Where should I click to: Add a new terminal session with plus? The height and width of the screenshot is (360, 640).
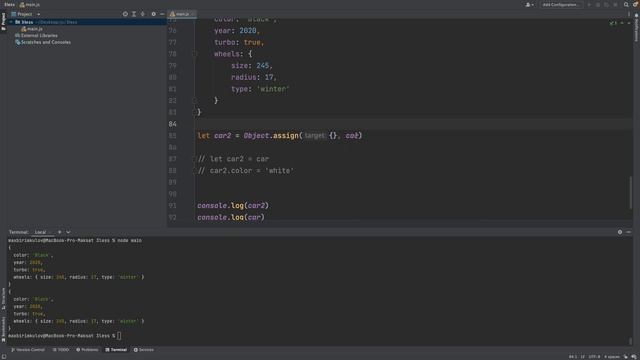pos(60,232)
